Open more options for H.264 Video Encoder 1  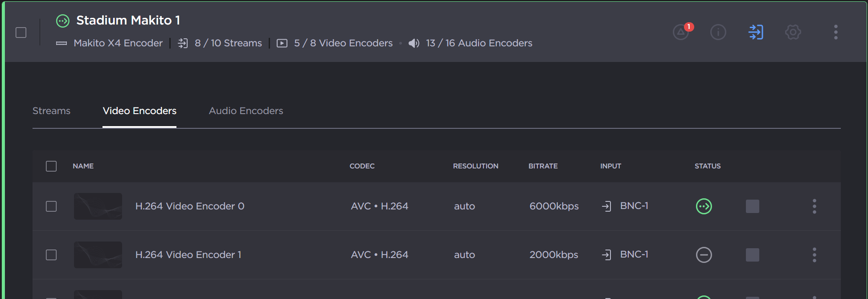pos(814,255)
